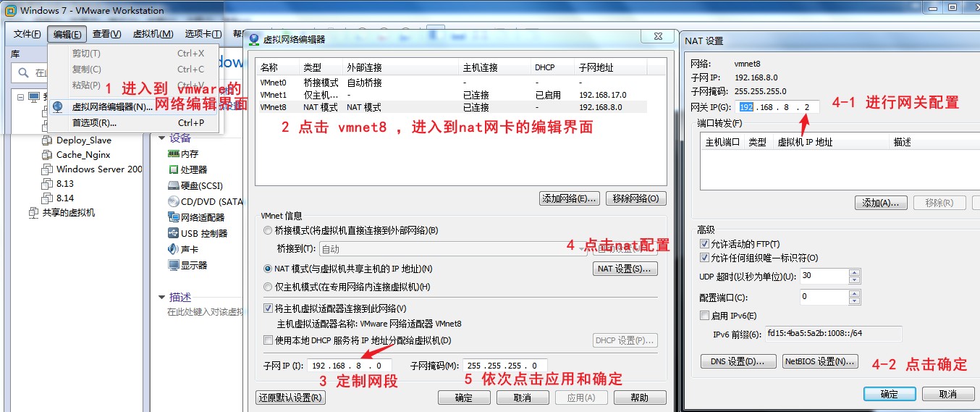The height and width of the screenshot is (412, 980).
Task: Click the VMware Workstation title bar icon
Action: (12, 11)
